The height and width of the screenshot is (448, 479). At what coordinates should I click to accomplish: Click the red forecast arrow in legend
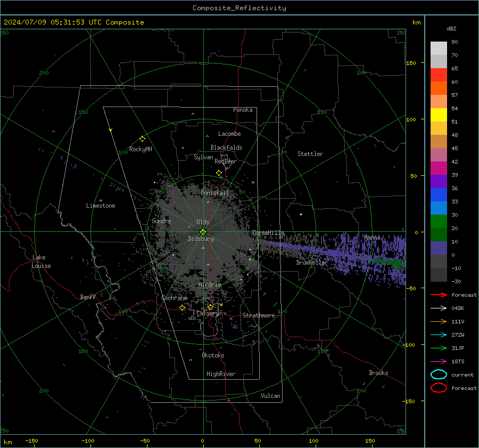point(439,295)
